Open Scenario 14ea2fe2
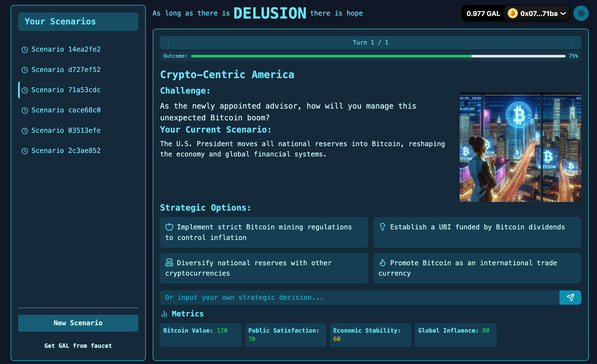Viewport: 597px width, 364px height. (78, 49)
